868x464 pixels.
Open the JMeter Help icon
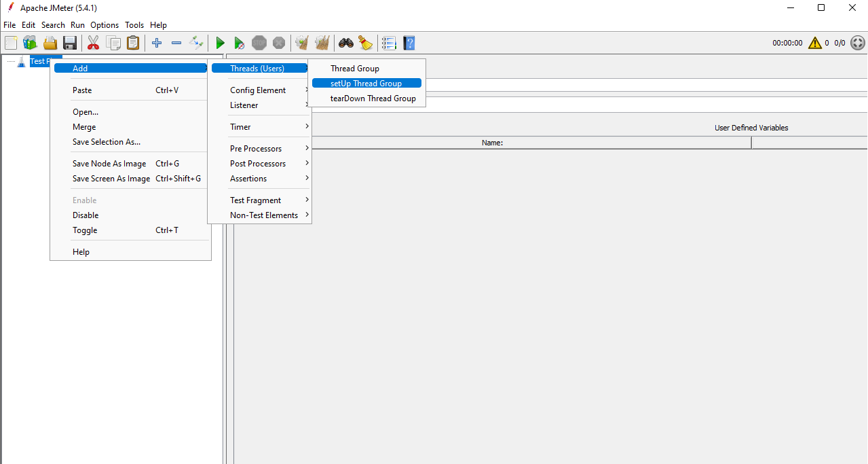pos(409,42)
